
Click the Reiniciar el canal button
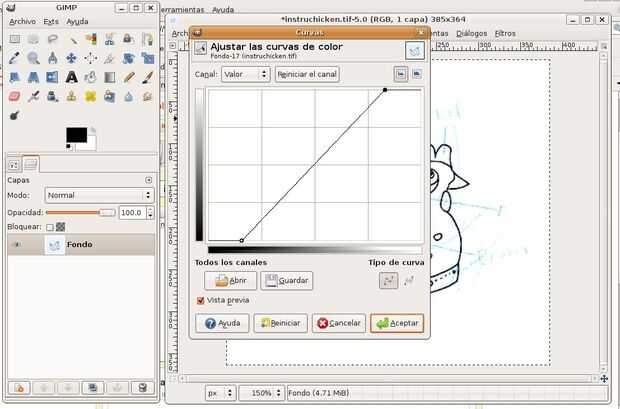307,74
